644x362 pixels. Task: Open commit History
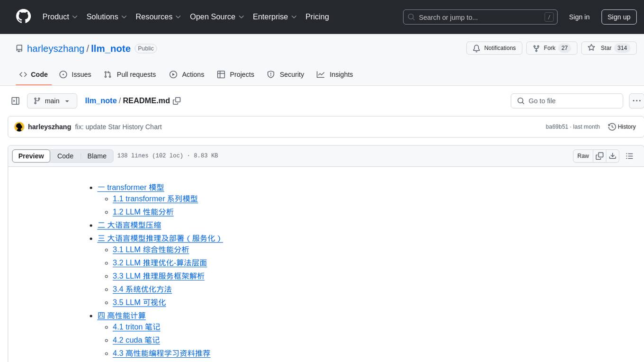[x=622, y=127]
